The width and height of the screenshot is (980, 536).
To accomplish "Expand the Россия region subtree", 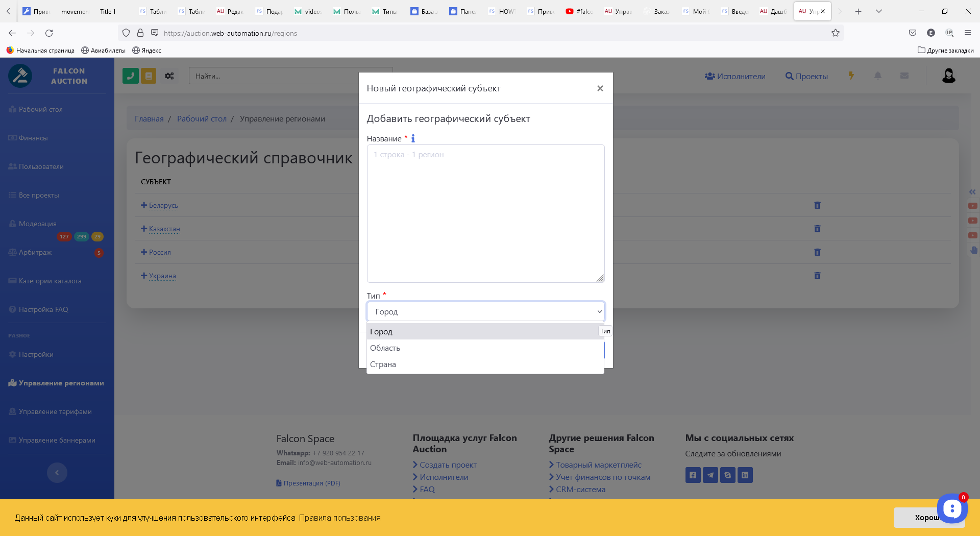I will point(144,252).
